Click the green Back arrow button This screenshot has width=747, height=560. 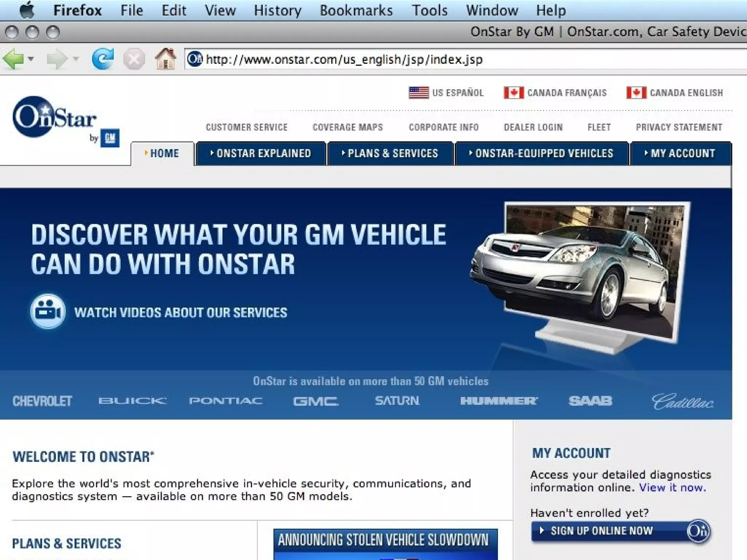13,59
